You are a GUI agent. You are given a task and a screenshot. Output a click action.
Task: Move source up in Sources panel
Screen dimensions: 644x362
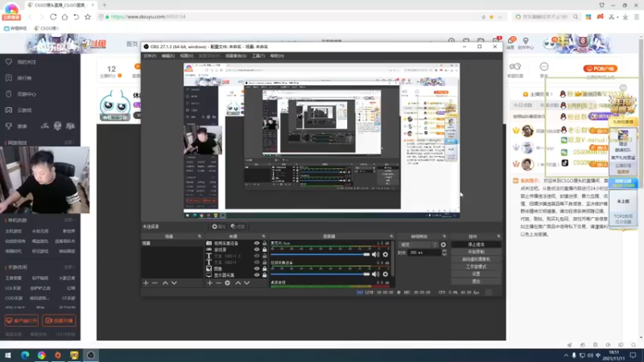(x=237, y=283)
